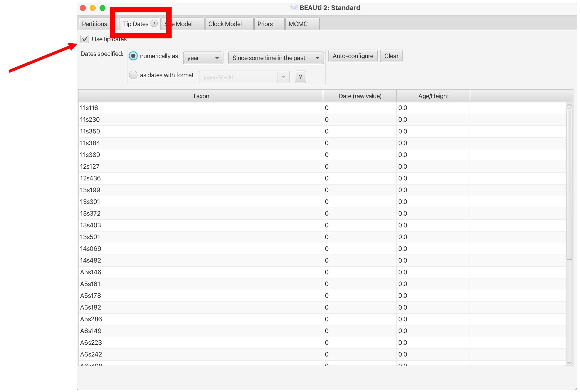580x392 pixels.
Task: Select taxon row 13s301
Action: pos(322,202)
